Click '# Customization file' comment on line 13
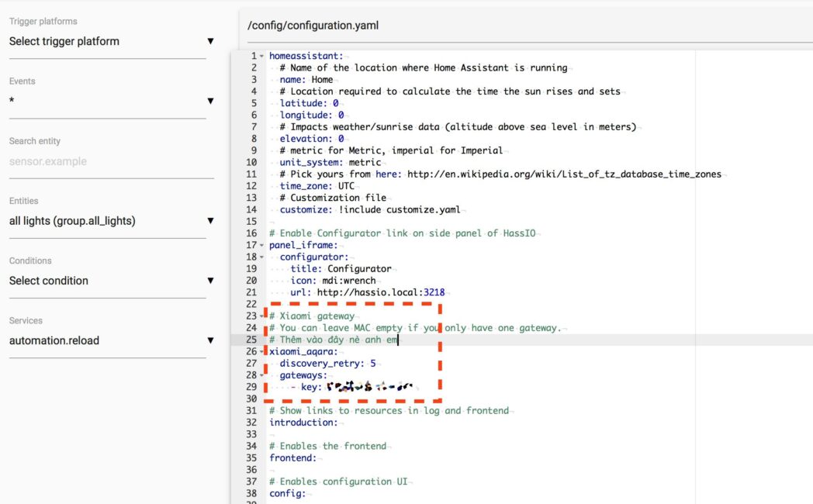813x504 pixels. coord(333,198)
